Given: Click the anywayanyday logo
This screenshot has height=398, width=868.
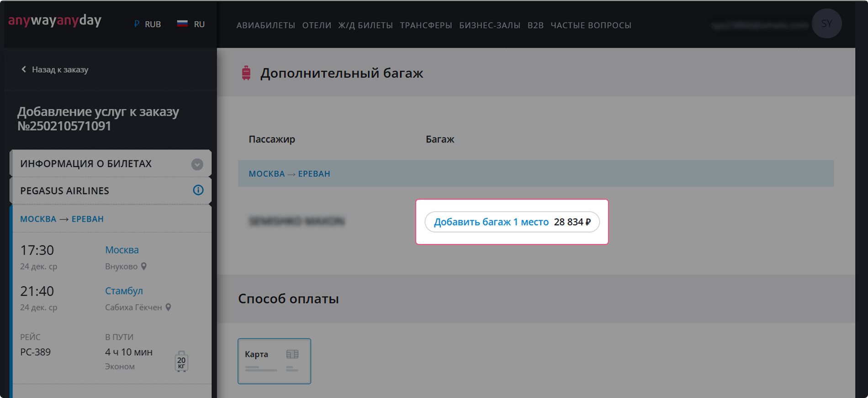Looking at the screenshot, I should pyautogui.click(x=55, y=21).
